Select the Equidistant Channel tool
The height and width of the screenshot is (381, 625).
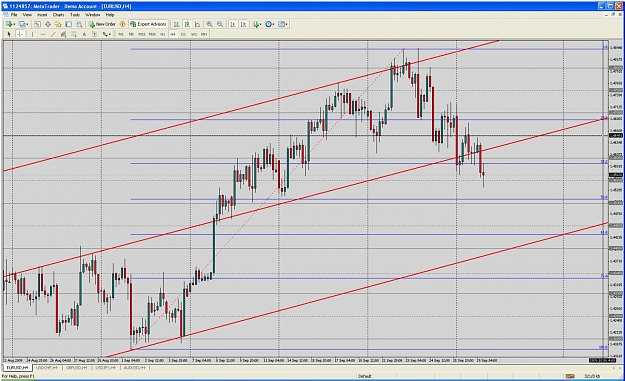pos(63,34)
